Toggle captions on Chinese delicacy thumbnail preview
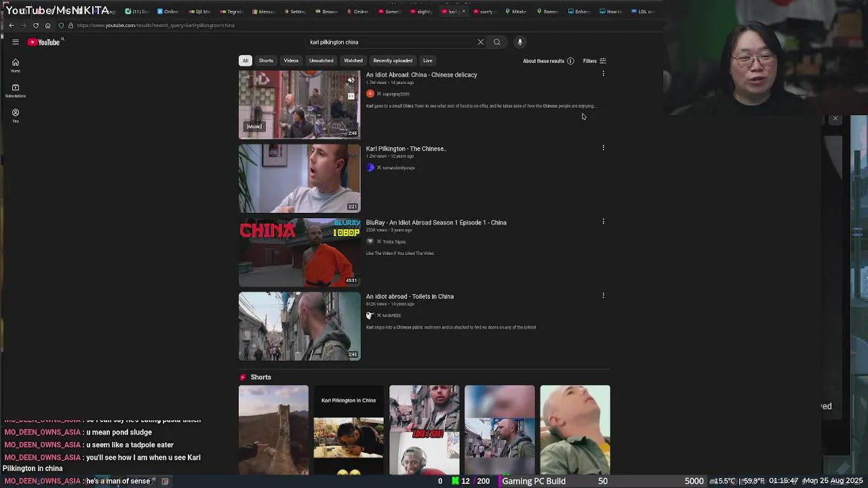 click(351, 96)
